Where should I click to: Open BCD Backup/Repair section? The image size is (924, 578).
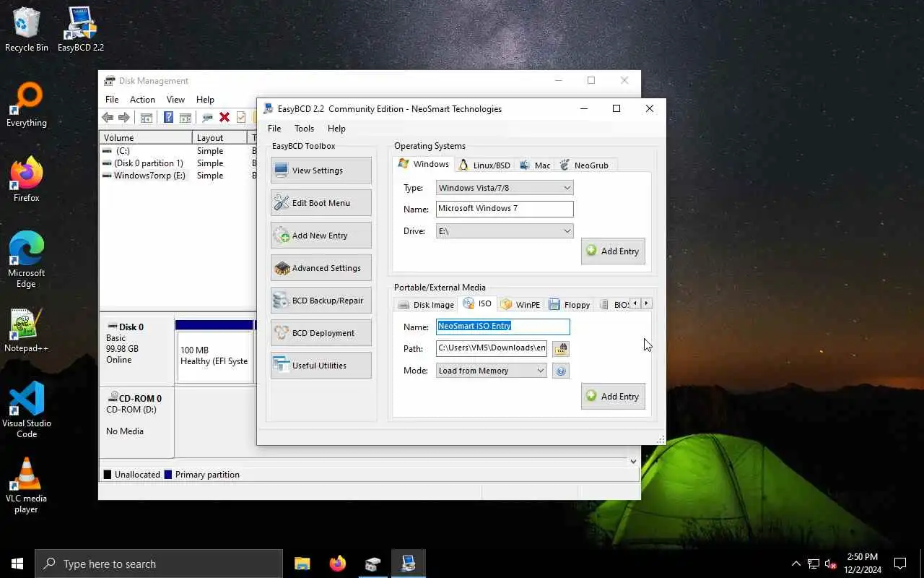(321, 301)
